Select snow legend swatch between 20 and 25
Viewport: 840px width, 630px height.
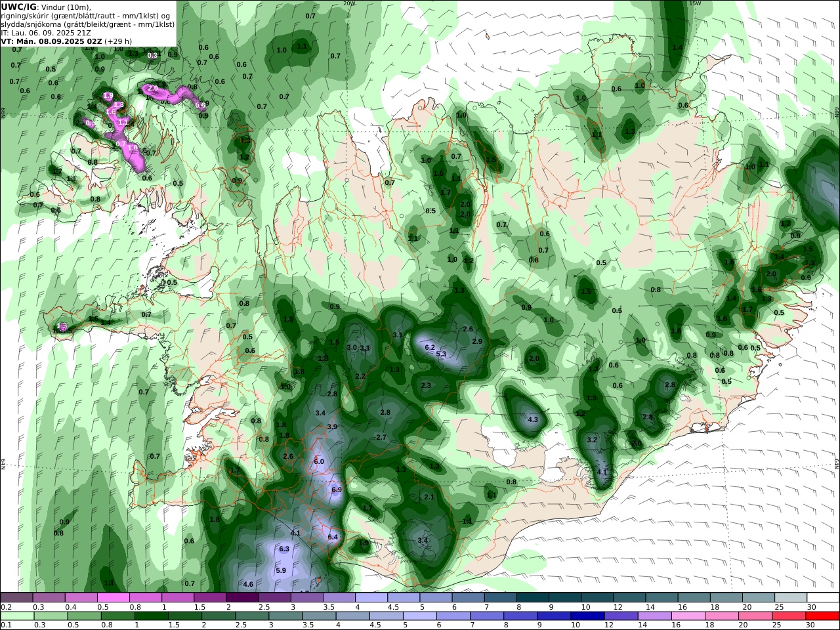click(759, 598)
